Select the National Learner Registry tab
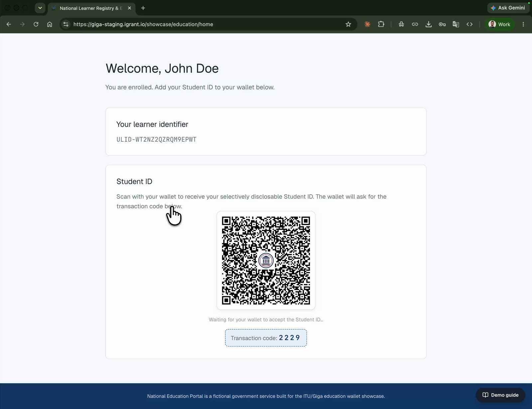Viewport: 532px width, 409px height. click(91, 8)
